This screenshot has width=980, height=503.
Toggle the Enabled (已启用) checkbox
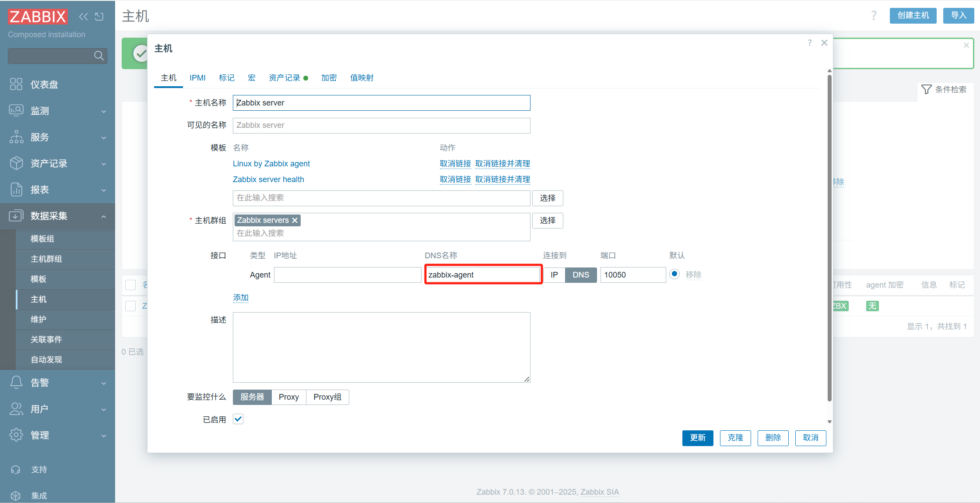[238, 419]
